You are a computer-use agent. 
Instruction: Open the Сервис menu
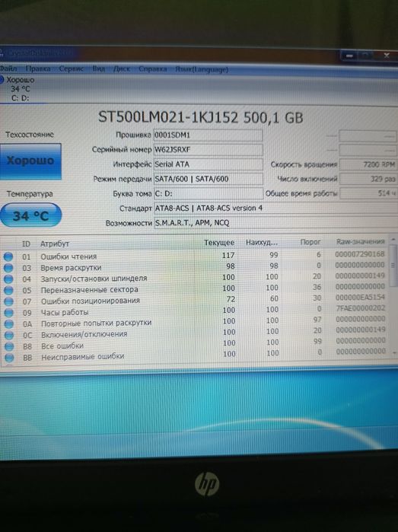72,68
